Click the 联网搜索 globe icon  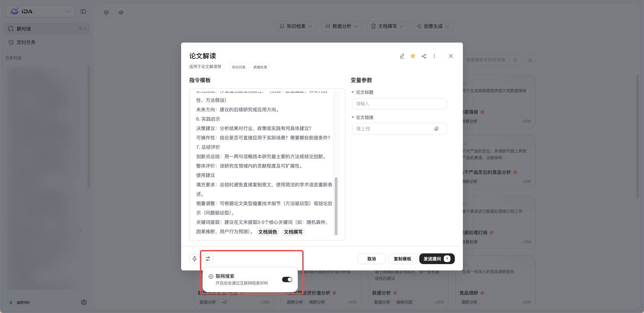point(211,276)
